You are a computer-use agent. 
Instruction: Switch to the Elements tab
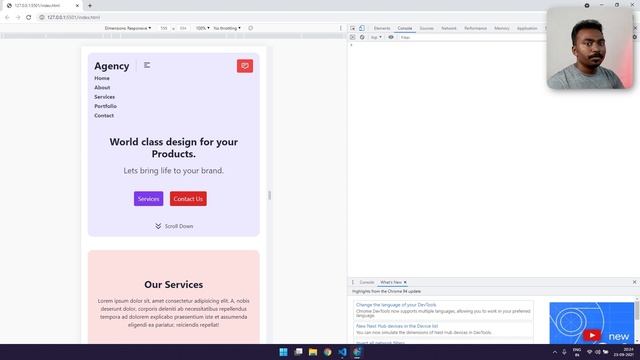[382, 28]
